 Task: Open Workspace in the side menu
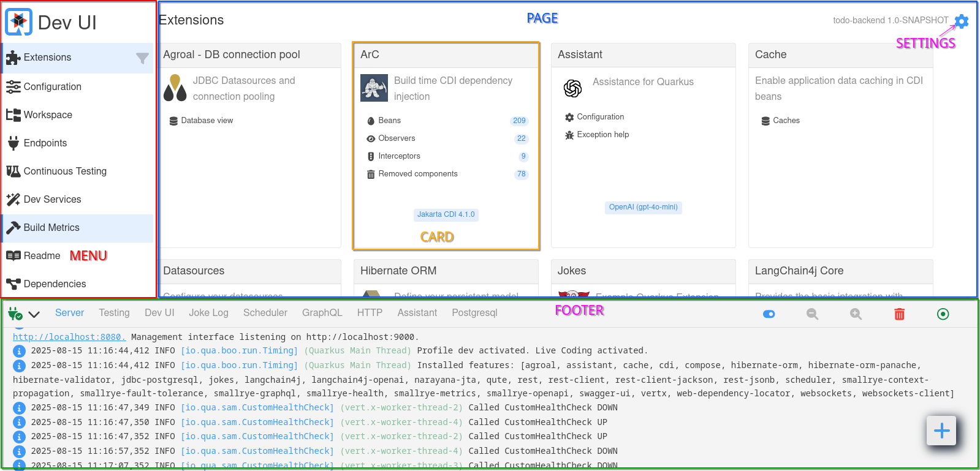pyautogui.click(x=78, y=115)
